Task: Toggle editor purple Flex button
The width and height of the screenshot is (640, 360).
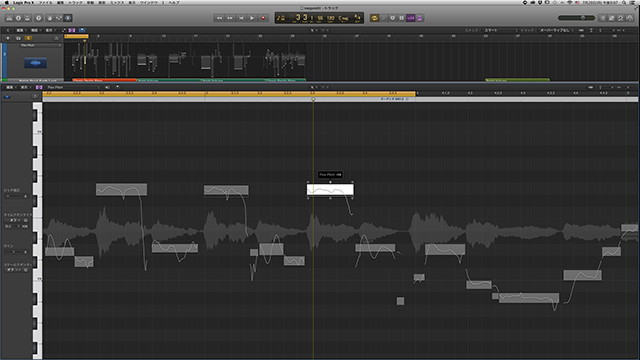Action: click(39, 87)
